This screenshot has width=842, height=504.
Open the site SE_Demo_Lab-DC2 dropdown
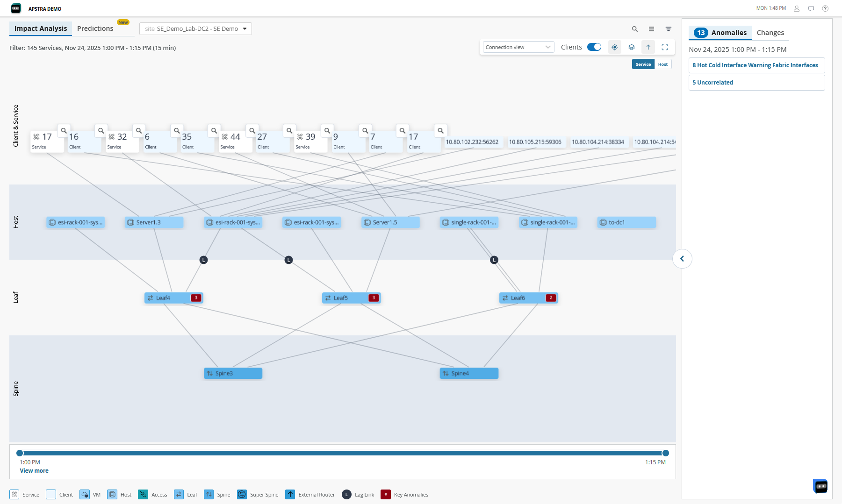point(195,29)
